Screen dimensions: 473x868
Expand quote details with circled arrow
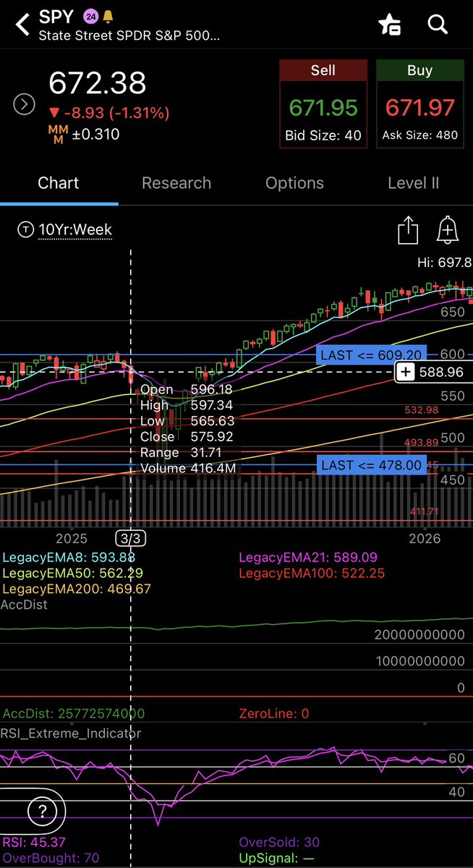click(25, 105)
